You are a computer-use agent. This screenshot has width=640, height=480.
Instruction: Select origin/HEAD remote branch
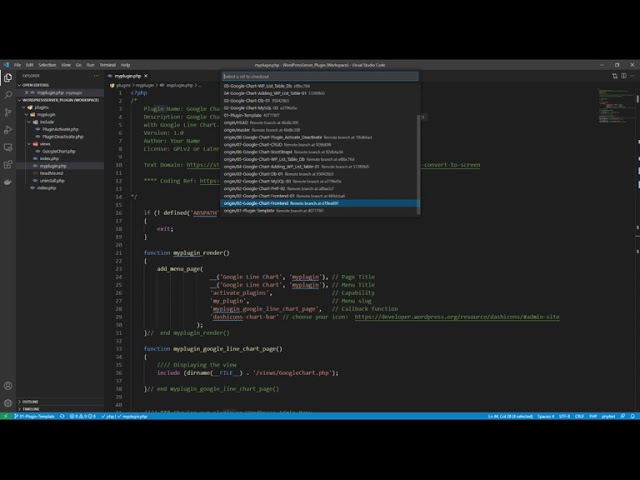coord(318,122)
